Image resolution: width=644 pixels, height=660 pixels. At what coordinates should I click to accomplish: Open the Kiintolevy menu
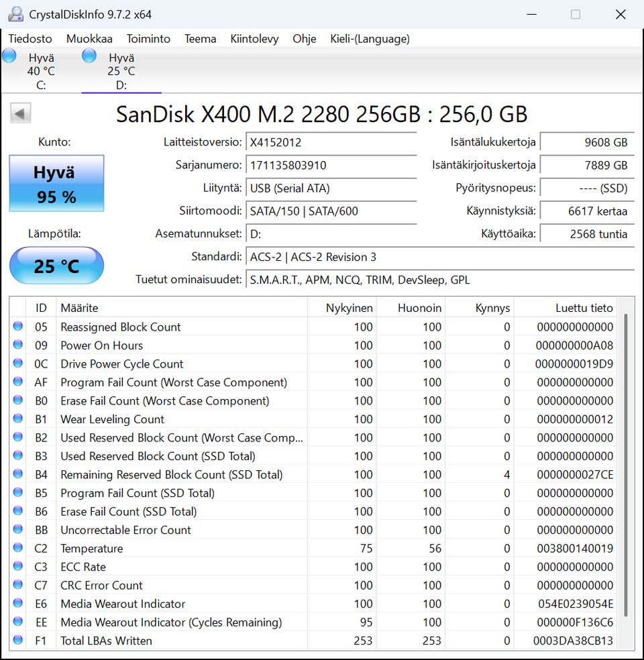254,39
